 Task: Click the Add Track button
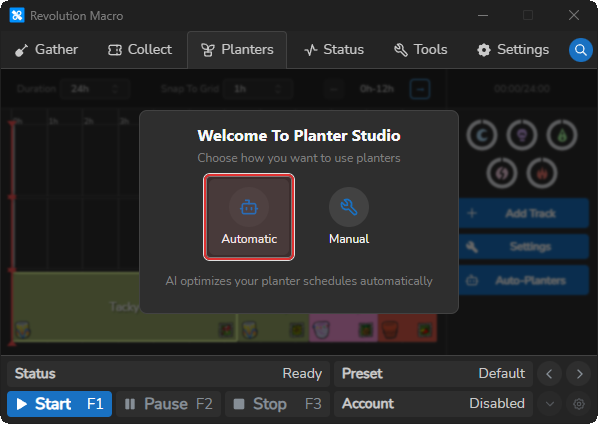[524, 213]
